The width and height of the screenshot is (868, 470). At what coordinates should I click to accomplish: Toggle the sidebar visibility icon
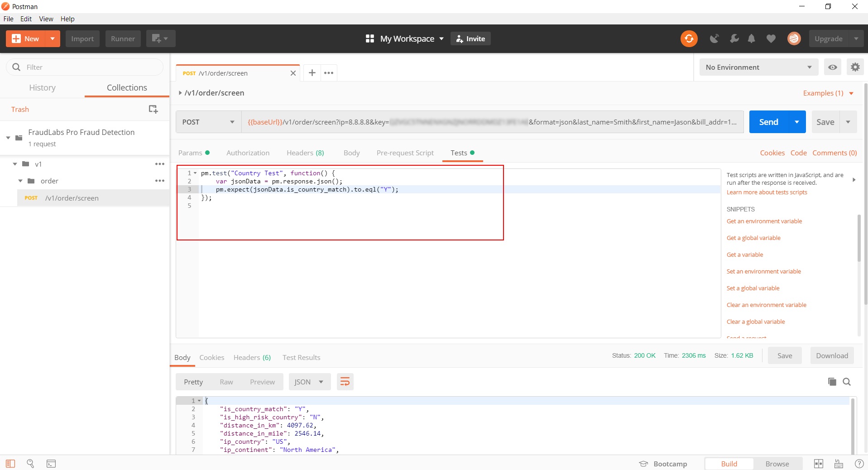[10, 463]
